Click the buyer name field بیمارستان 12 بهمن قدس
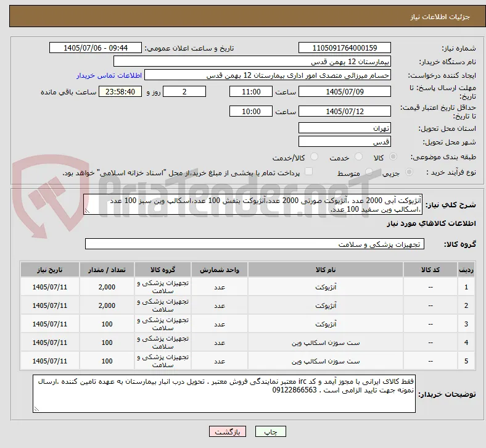 (252, 61)
